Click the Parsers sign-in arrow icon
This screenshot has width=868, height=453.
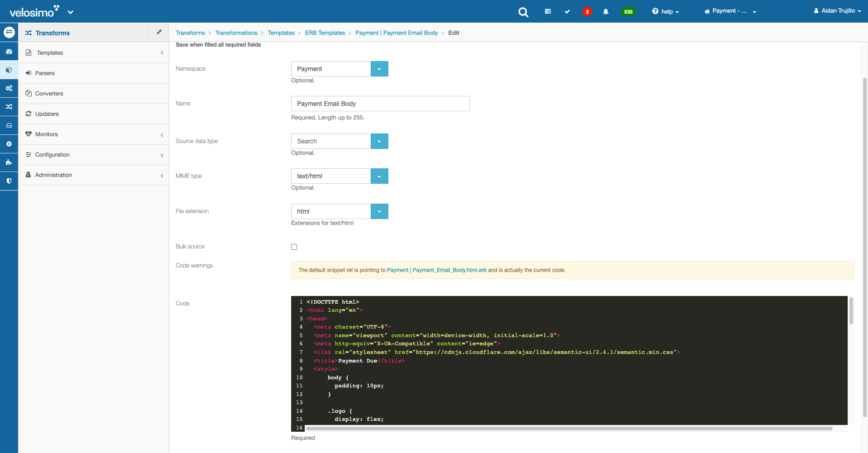coord(28,73)
